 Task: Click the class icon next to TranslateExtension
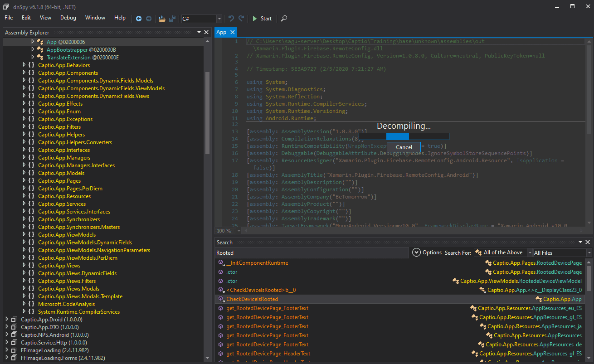[40, 57]
